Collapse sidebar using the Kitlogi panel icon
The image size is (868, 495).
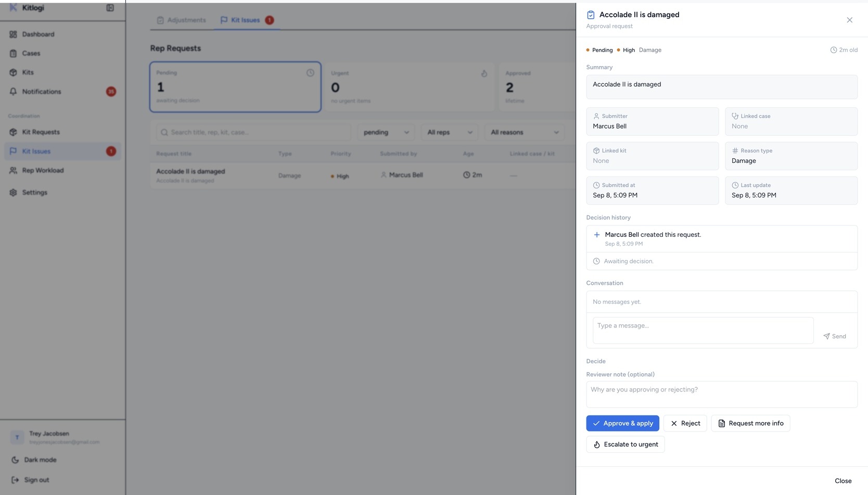[110, 8]
